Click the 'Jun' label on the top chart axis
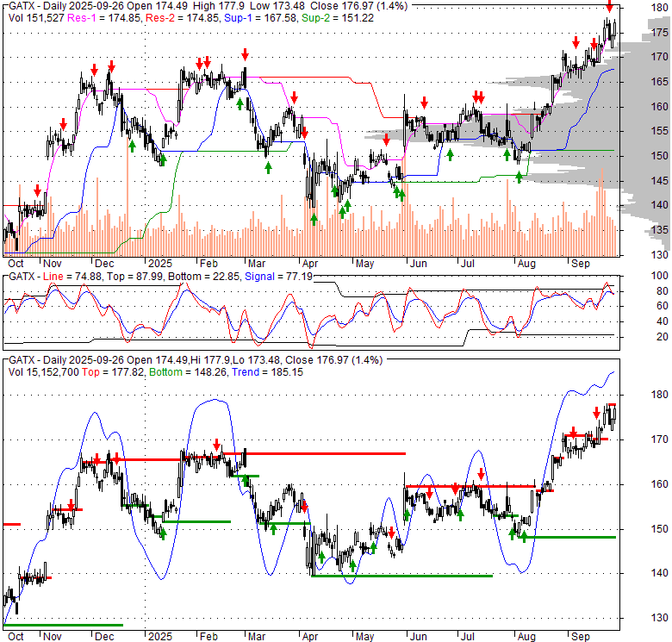672x642 pixels. [419, 264]
